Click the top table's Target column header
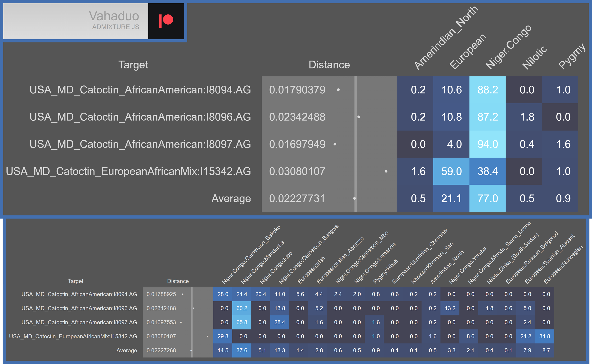 click(x=133, y=65)
